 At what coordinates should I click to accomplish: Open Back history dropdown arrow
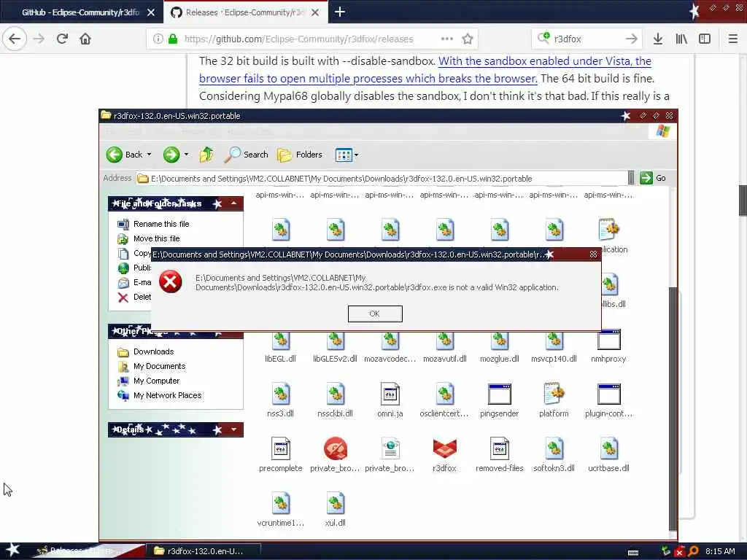149,155
